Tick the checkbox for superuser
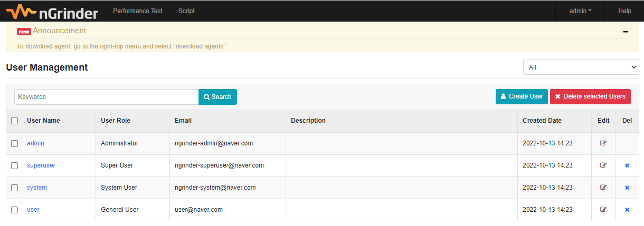Screen dimensions: 644x226 tap(14, 165)
